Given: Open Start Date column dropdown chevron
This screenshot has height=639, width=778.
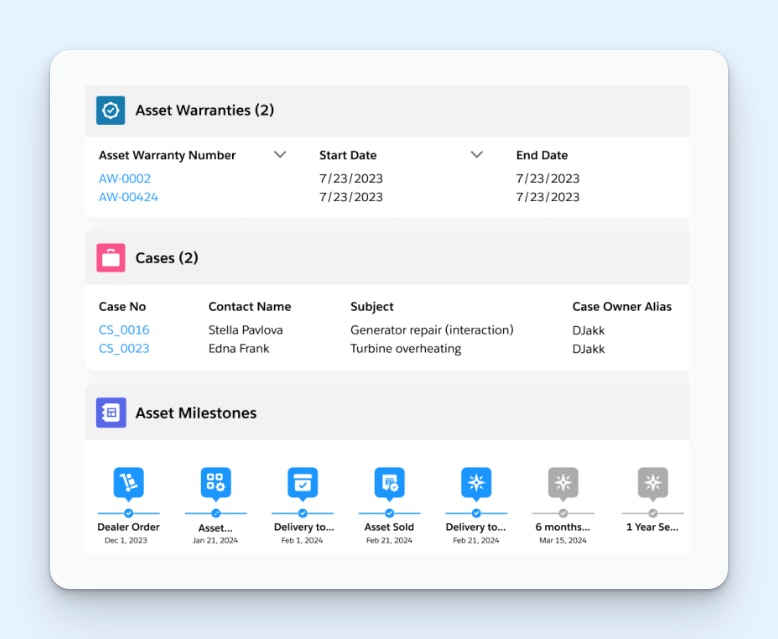Looking at the screenshot, I should [476, 155].
